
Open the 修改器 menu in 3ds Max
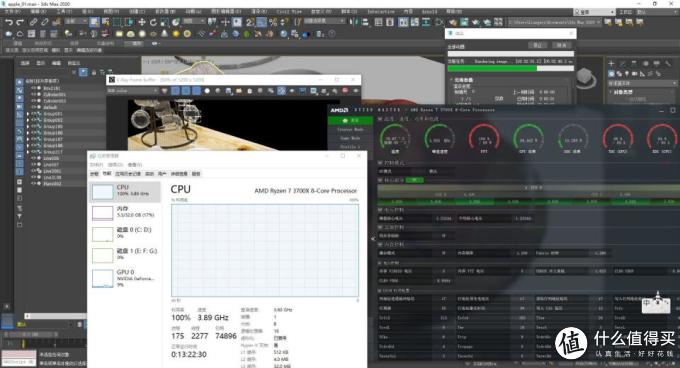click(x=165, y=11)
